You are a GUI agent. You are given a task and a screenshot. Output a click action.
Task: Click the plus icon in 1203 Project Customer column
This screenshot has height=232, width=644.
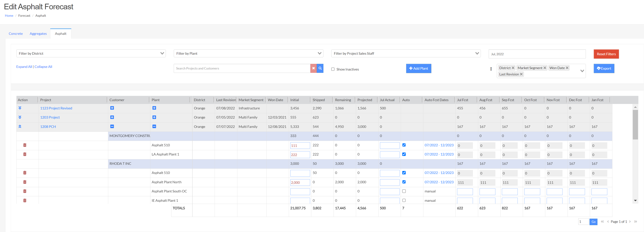112,117
